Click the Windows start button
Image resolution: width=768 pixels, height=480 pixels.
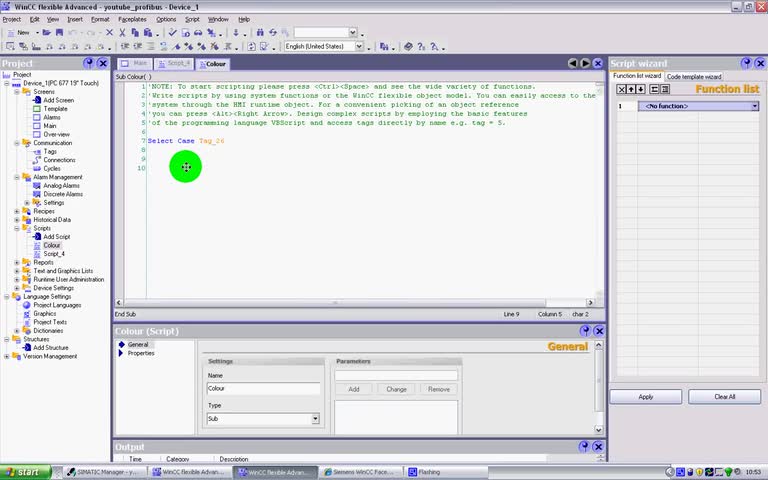pos(25,472)
